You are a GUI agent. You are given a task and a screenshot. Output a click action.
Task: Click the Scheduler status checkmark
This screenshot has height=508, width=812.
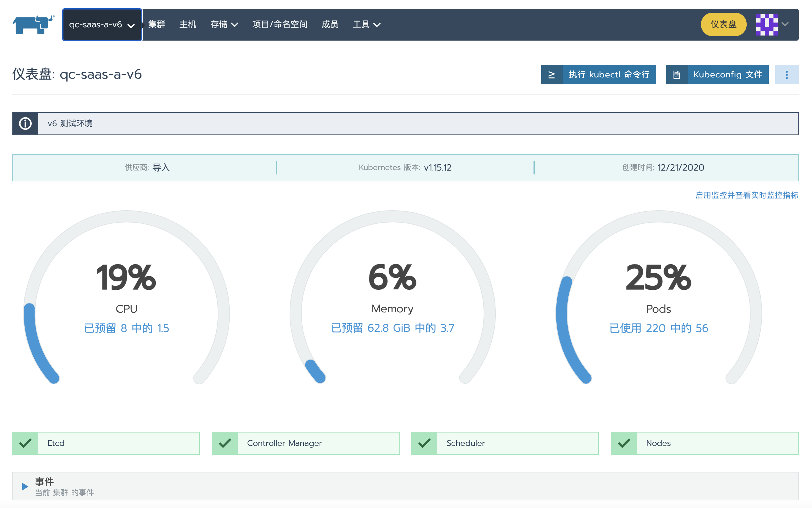tap(424, 443)
